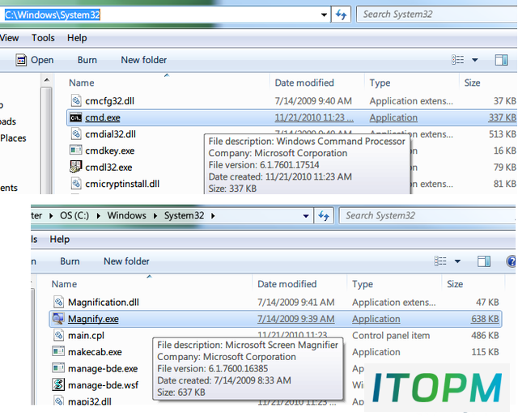The width and height of the screenshot is (518, 420).
Task: Click Open button in upper toolbar
Action: click(34, 60)
